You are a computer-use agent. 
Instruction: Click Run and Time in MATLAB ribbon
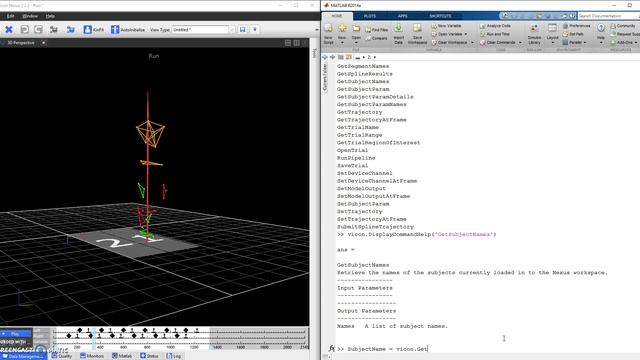tap(495, 34)
